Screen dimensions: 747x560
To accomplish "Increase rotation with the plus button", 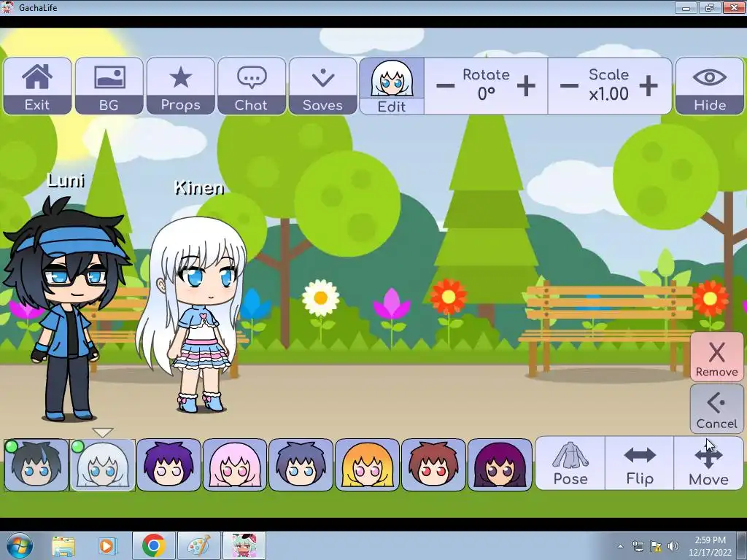I will tap(526, 86).
